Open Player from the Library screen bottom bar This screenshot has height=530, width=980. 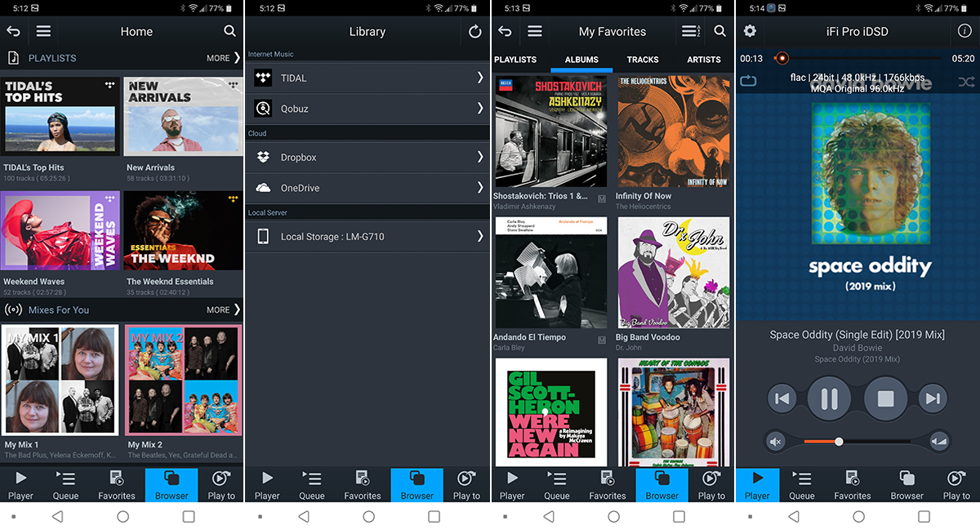click(267, 484)
